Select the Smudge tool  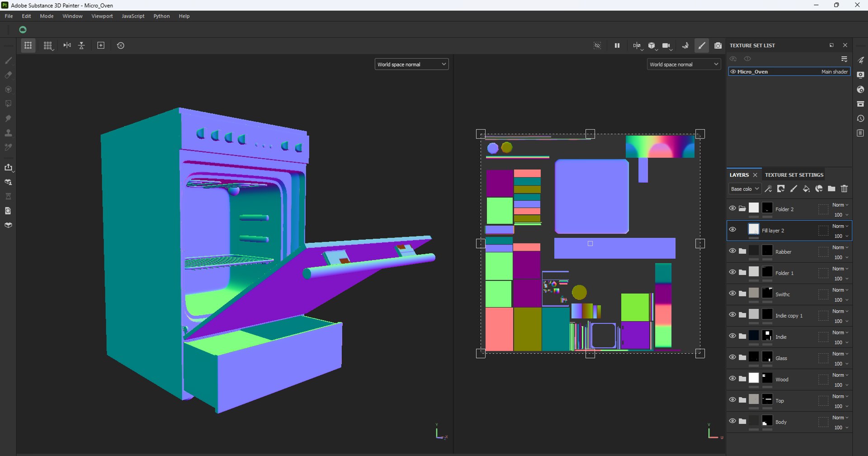click(8, 118)
